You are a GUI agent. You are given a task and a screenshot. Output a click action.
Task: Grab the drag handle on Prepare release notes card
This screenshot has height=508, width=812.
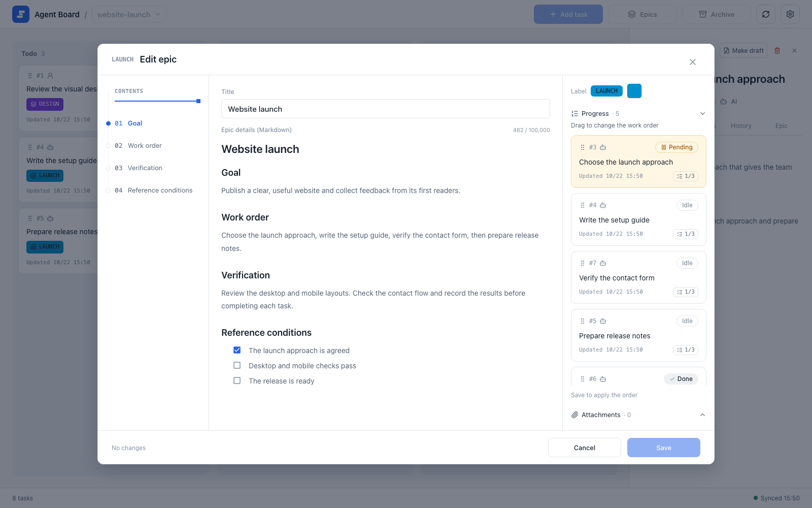[x=583, y=321]
